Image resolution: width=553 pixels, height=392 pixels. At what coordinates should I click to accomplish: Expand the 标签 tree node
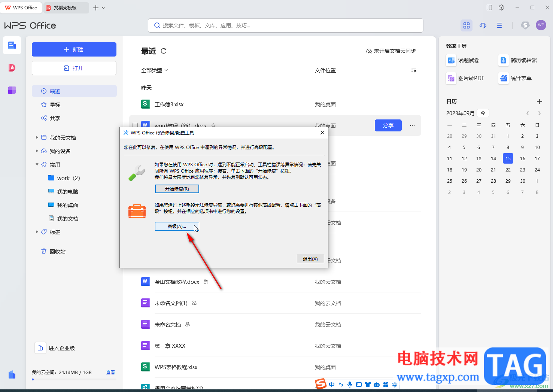pyautogui.click(x=37, y=232)
